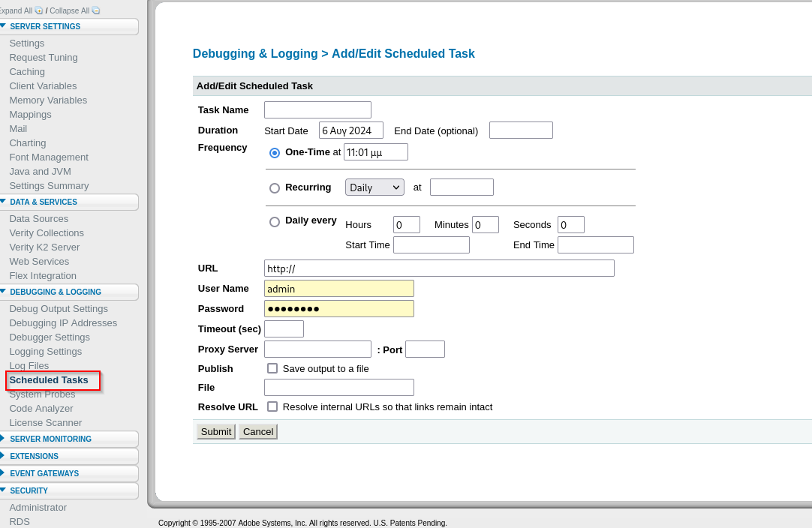Open the Recurring Daily dropdown
The height and width of the screenshot is (528, 812).
point(374,187)
